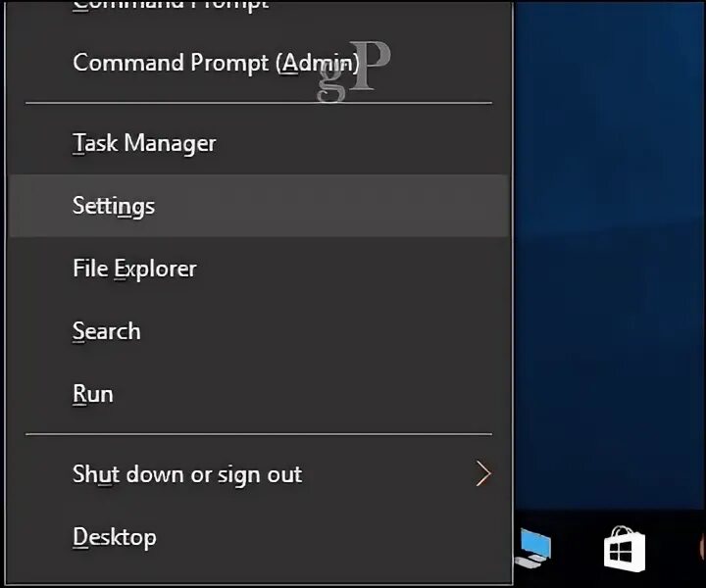Image resolution: width=706 pixels, height=588 pixels.
Task: Open Task Manager from the menu
Action: click(x=144, y=143)
